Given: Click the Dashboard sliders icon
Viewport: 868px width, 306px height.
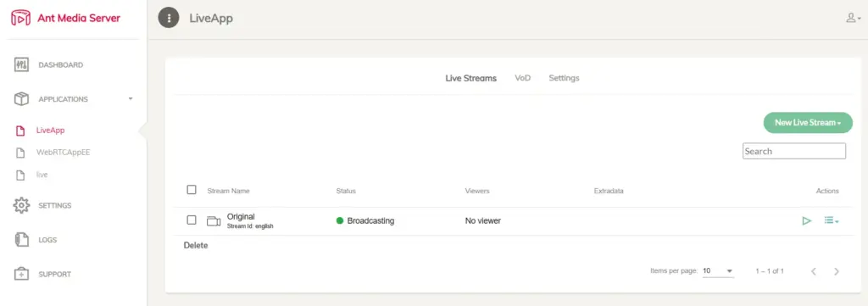Looking at the screenshot, I should (21, 64).
